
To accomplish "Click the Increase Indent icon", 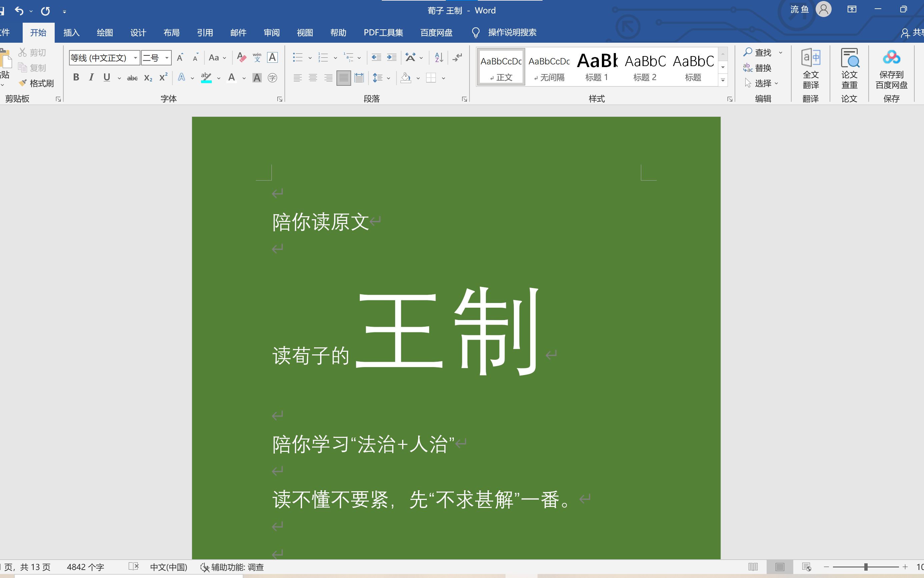I will tap(391, 58).
